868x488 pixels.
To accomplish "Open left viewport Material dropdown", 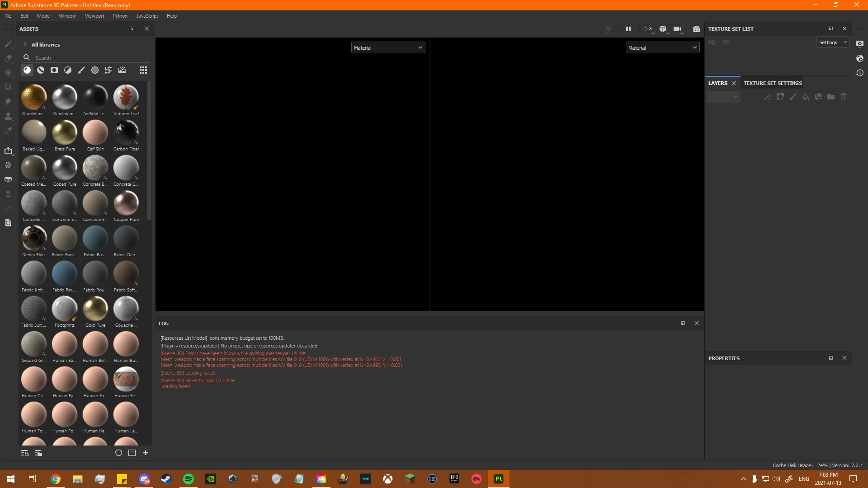I will click(x=388, y=47).
